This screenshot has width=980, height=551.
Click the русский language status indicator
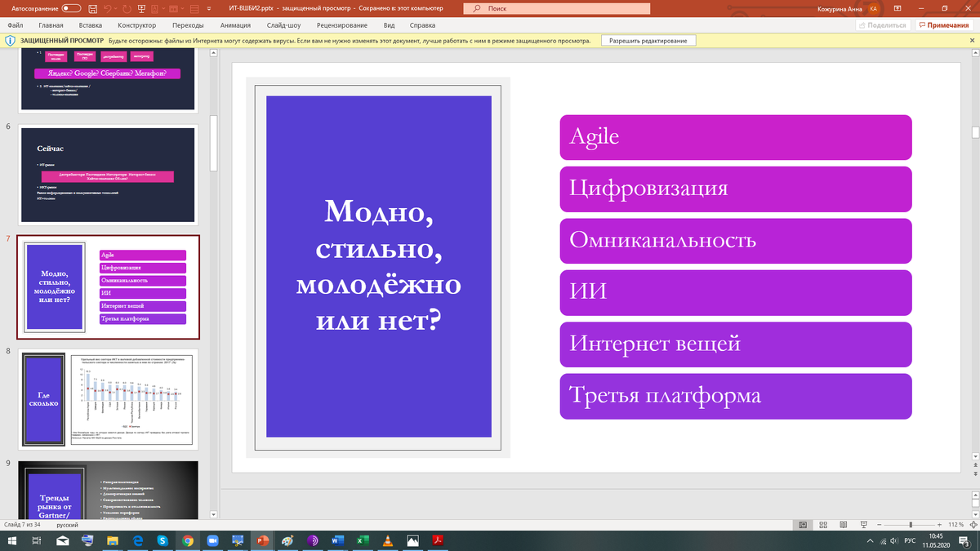click(67, 525)
